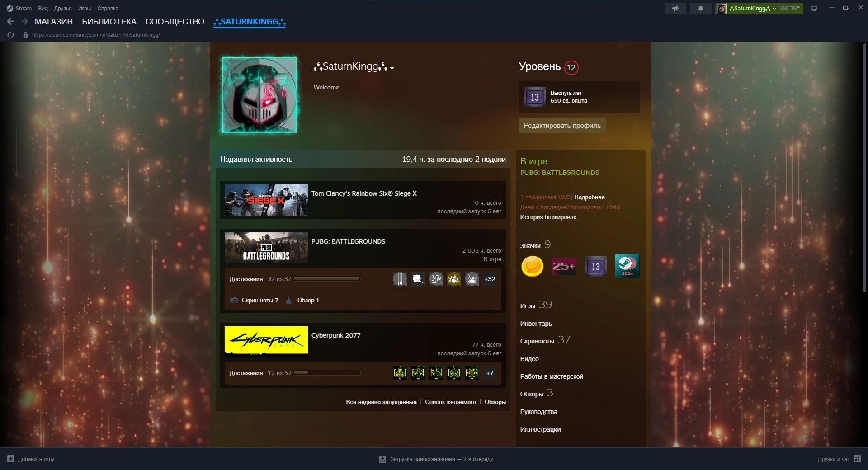Viewport: 868px width, 470px height.
Task: Click Cyberpunk 2077 achievements progress bar
Action: (327, 373)
